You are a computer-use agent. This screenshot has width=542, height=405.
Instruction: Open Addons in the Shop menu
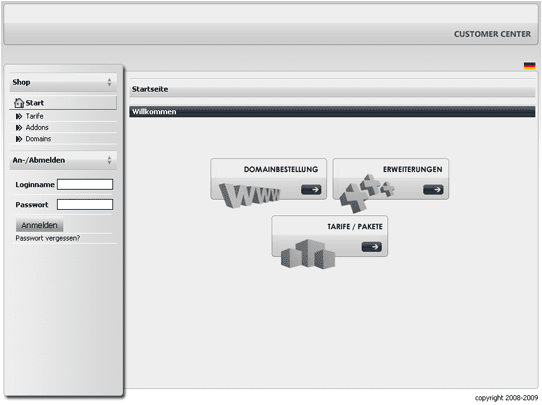tap(37, 128)
